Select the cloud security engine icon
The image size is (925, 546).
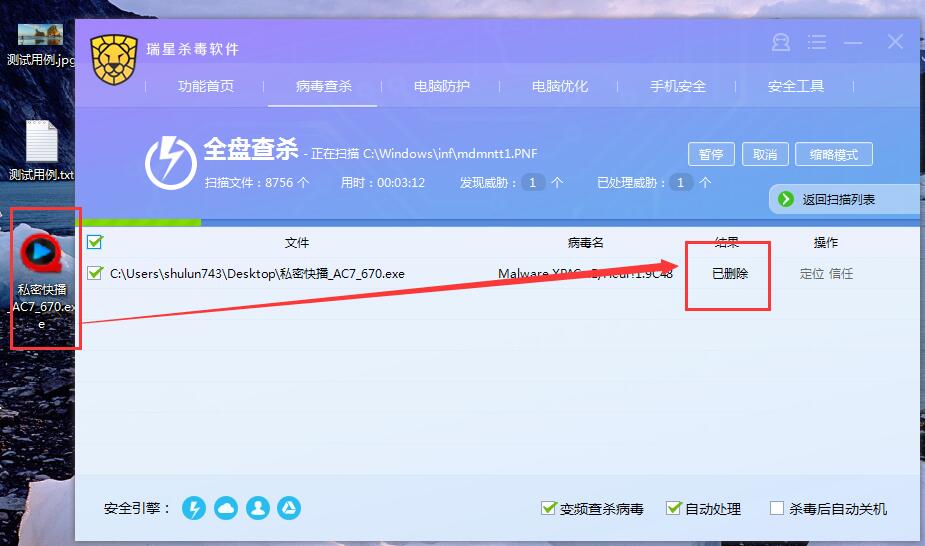coord(226,508)
